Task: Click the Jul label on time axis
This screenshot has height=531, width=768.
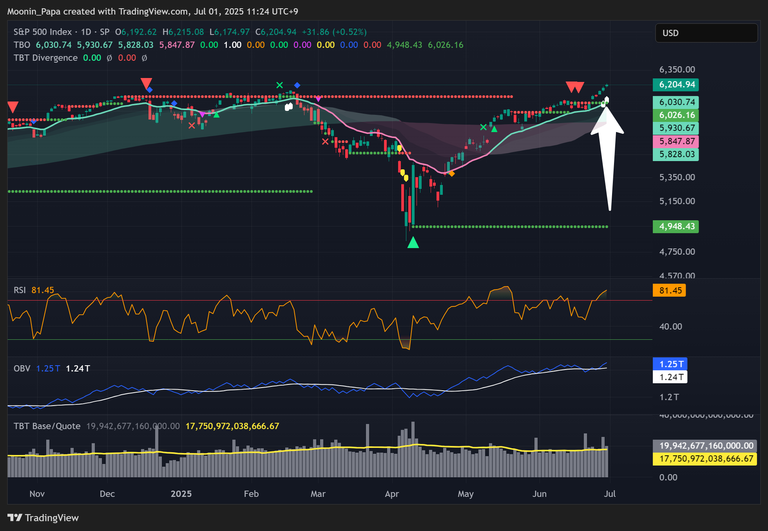Action: (610, 494)
